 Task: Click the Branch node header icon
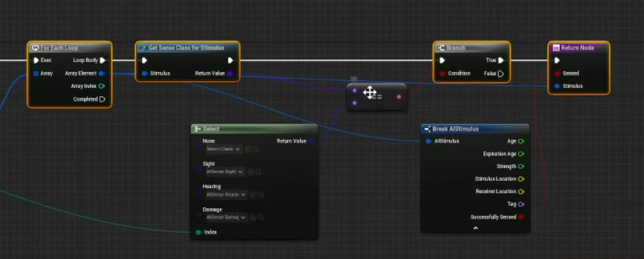click(x=441, y=48)
